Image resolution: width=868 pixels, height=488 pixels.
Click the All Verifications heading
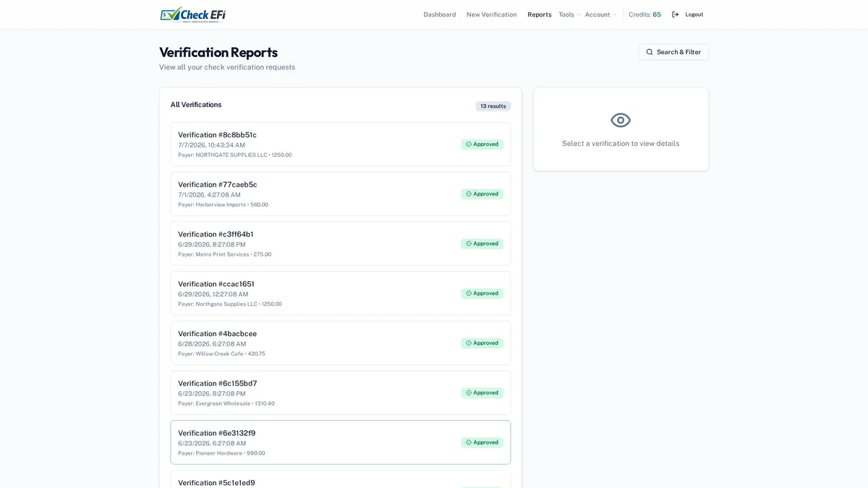click(196, 105)
